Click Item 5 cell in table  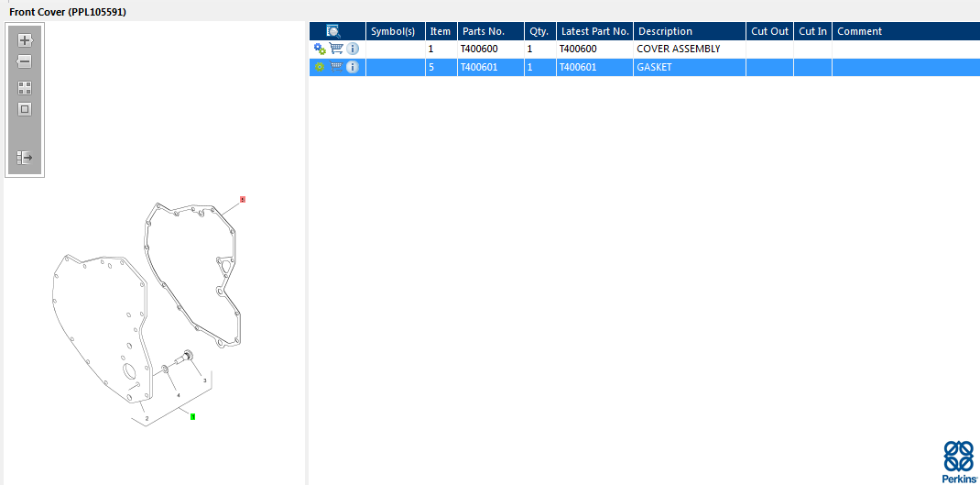[441, 67]
